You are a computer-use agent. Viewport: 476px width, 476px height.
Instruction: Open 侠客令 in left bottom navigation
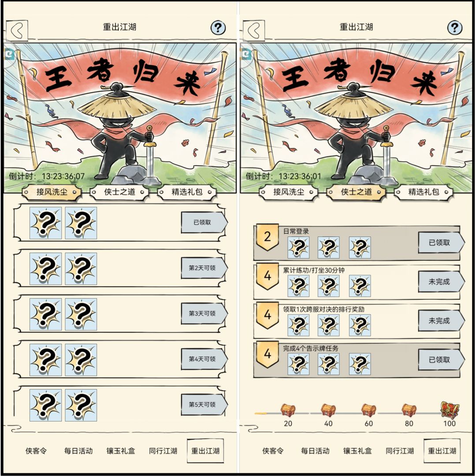pos(36,451)
